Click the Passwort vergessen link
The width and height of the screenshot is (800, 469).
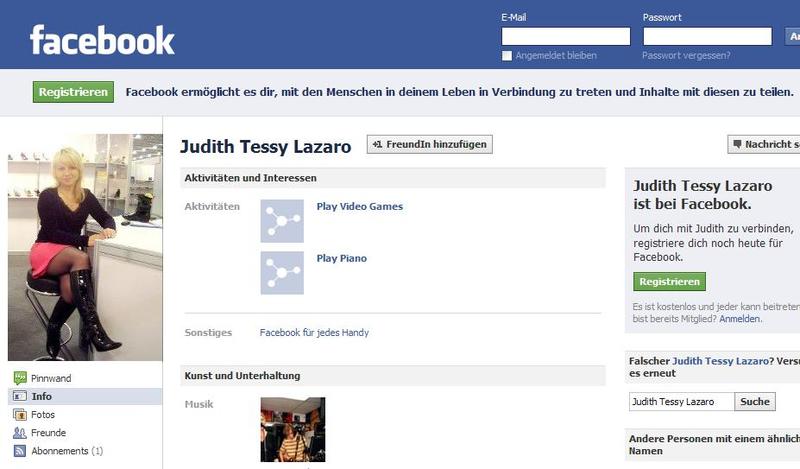686,55
